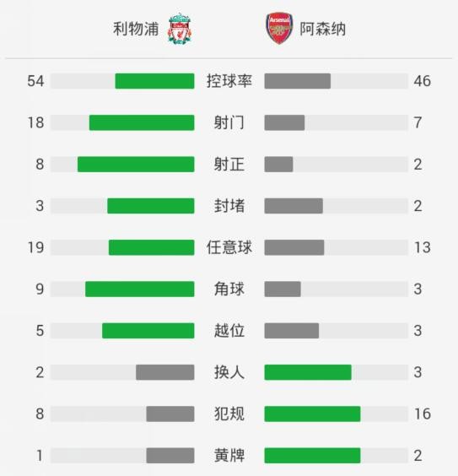The width and height of the screenshot is (458, 476).
Task: Click the 黄牌 yellow cards label
Action: 229,456
